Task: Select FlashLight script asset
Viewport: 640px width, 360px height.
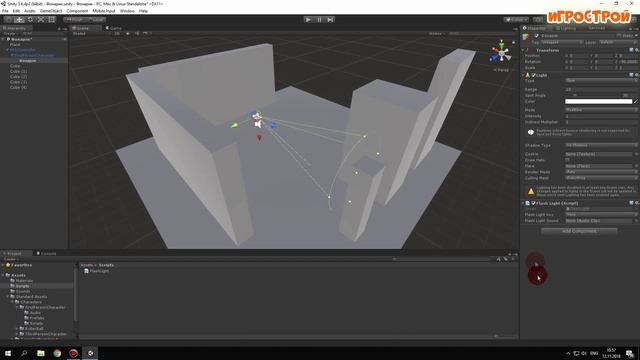Action: point(96,271)
